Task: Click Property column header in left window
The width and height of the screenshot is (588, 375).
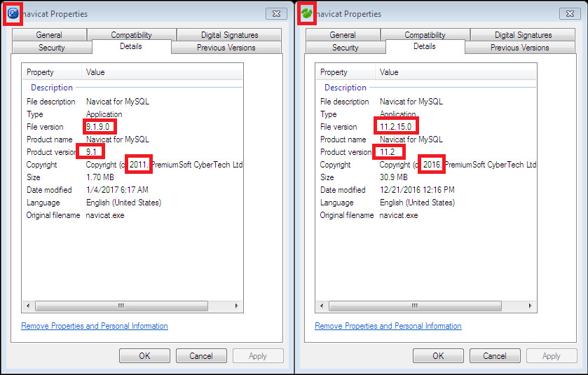Action: 52,72
